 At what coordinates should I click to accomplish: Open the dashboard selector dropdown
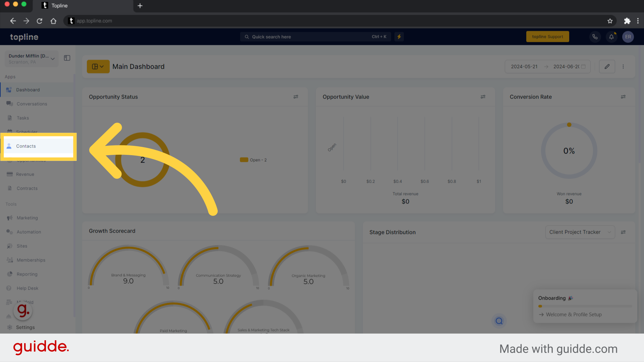pyautogui.click(x=98, y=67)
